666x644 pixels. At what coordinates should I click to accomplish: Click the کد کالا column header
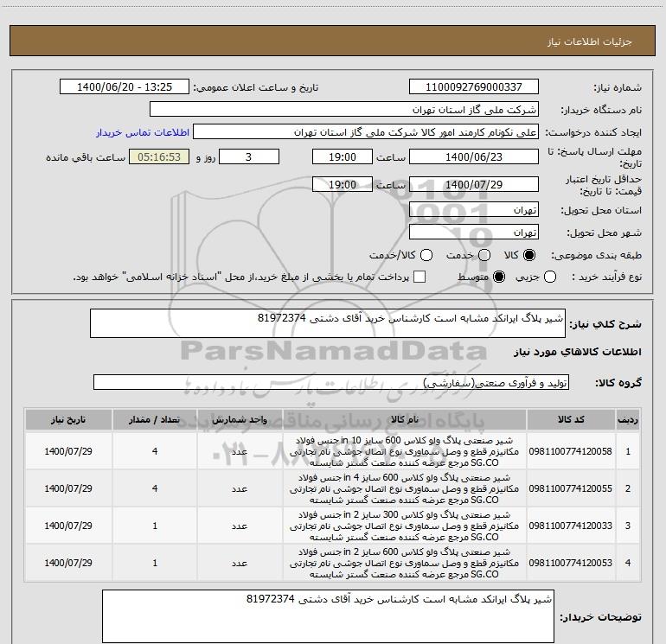click(x=571, y=420)
